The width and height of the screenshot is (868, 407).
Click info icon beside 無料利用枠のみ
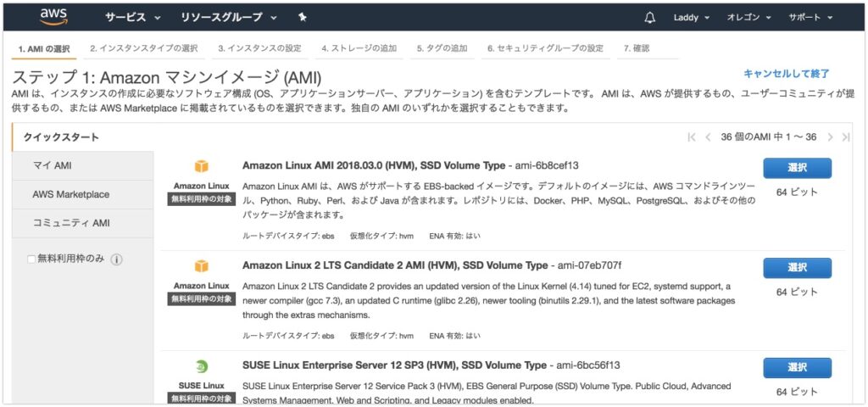point(116,259)
